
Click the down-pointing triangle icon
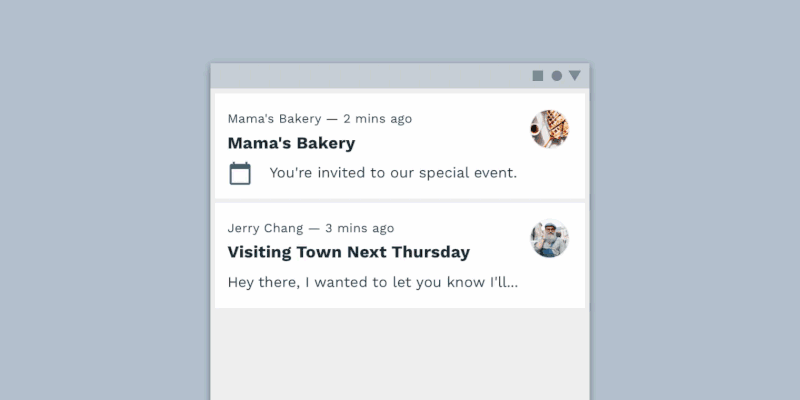[574, 76]
